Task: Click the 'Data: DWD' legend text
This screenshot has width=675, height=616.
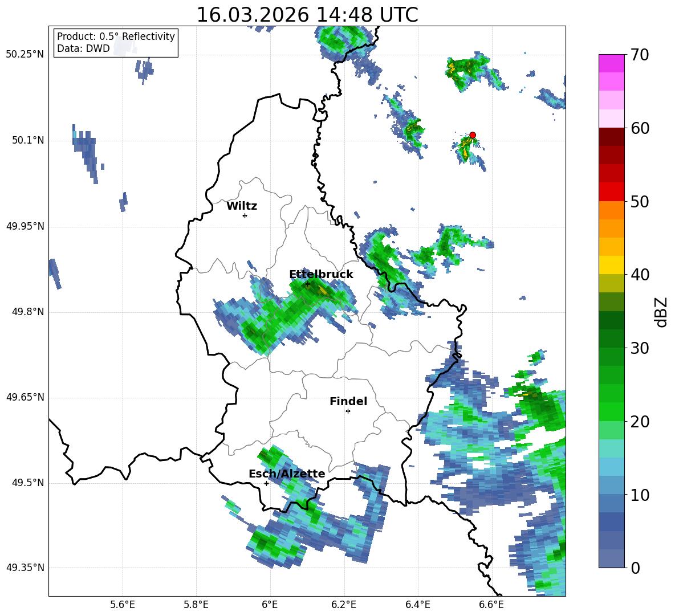Action: pos(83,48)
